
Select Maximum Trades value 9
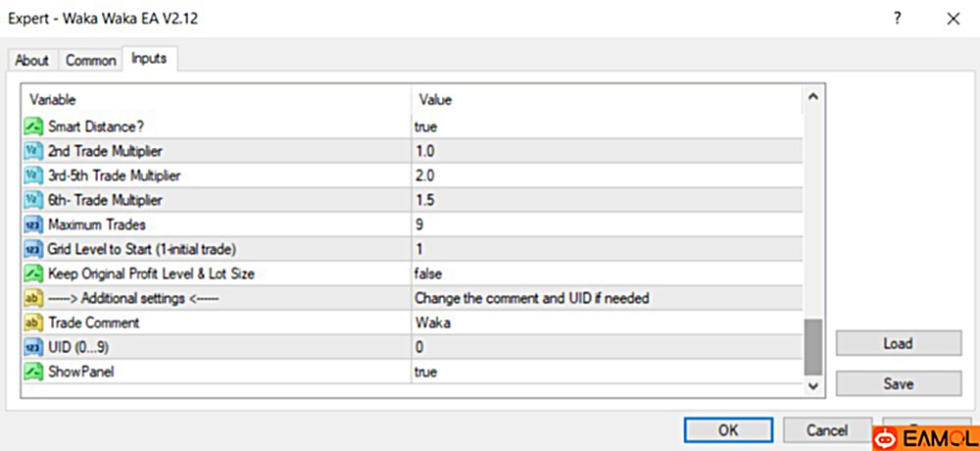pos(418,225)
